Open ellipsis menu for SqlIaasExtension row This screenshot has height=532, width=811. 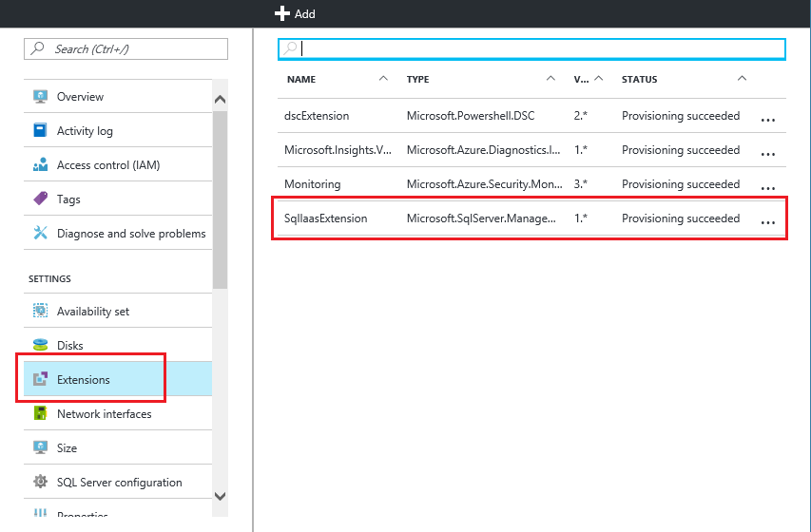(768, 222)
